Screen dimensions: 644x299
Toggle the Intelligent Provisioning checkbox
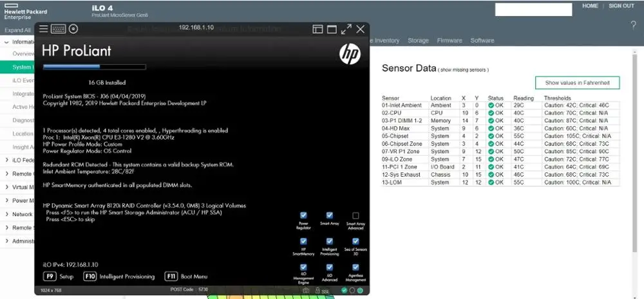point(329,242)
